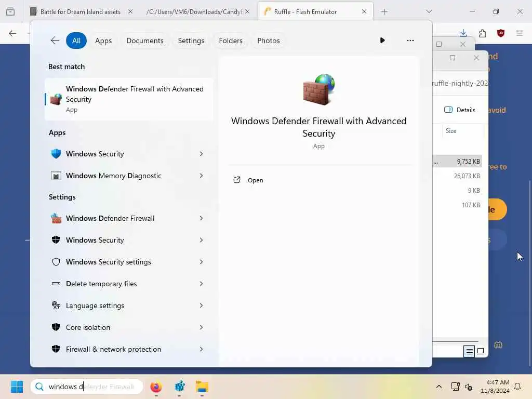Screen dimensions: 532x399
Task: Click the uBlock Origin shield icon
Action: (501, 33)
